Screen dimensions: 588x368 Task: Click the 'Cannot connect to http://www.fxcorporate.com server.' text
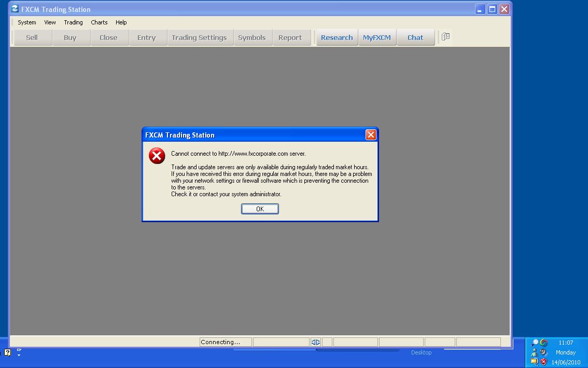(x=238, y=154)
